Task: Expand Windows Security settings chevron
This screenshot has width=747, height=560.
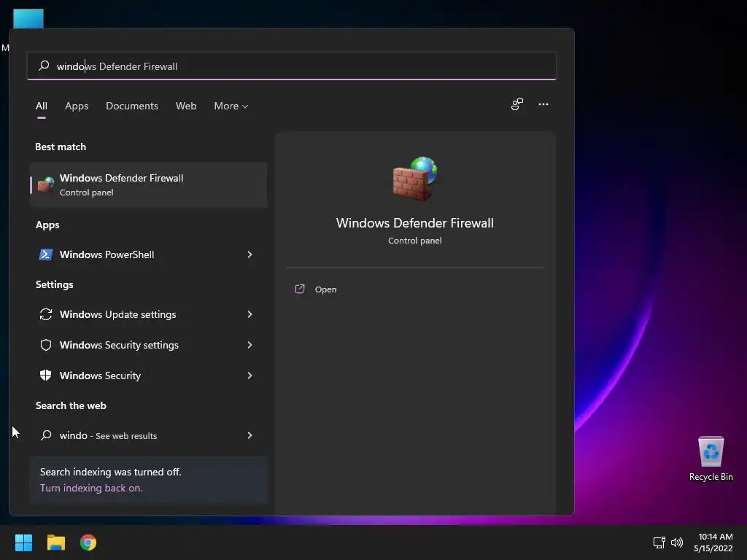Action: 249,345
